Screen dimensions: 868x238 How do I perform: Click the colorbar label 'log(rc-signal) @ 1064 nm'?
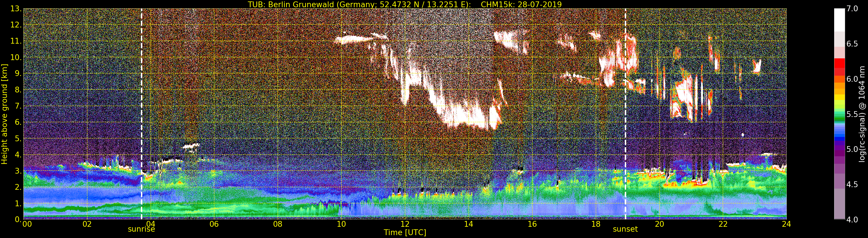[863, 114]
